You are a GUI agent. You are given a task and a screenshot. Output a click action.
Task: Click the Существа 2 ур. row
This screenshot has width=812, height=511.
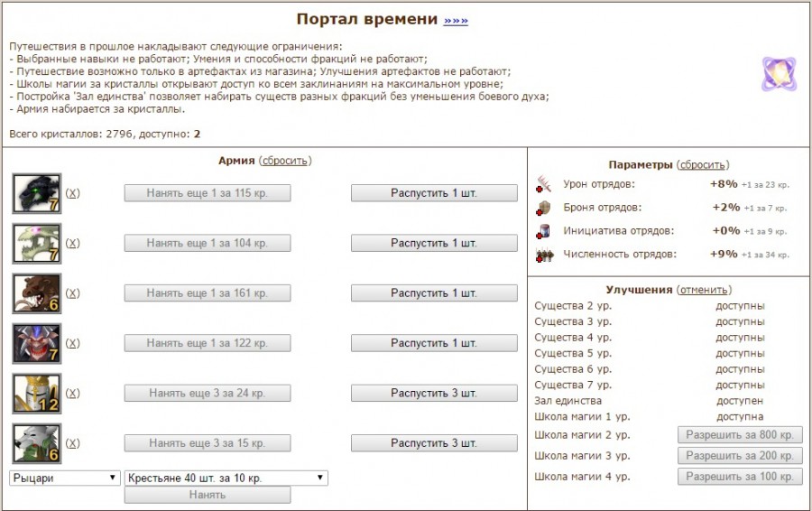(x=650, y=306)
